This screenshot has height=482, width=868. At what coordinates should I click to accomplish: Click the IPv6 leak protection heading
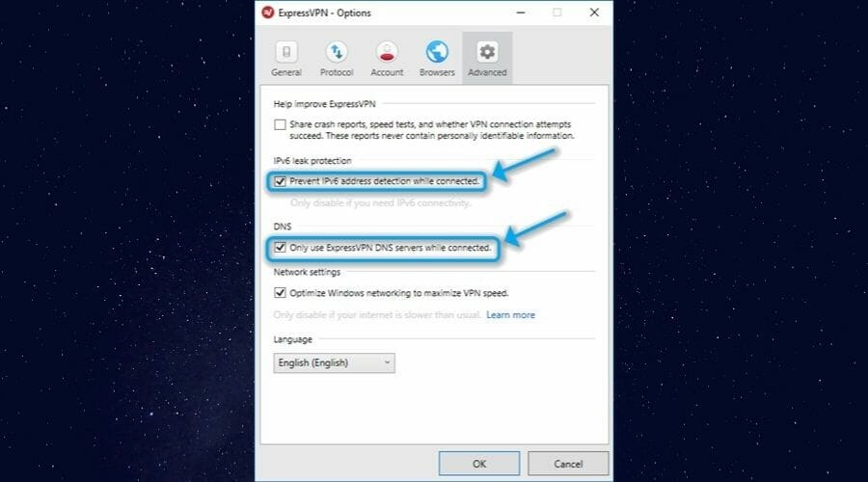312,160
